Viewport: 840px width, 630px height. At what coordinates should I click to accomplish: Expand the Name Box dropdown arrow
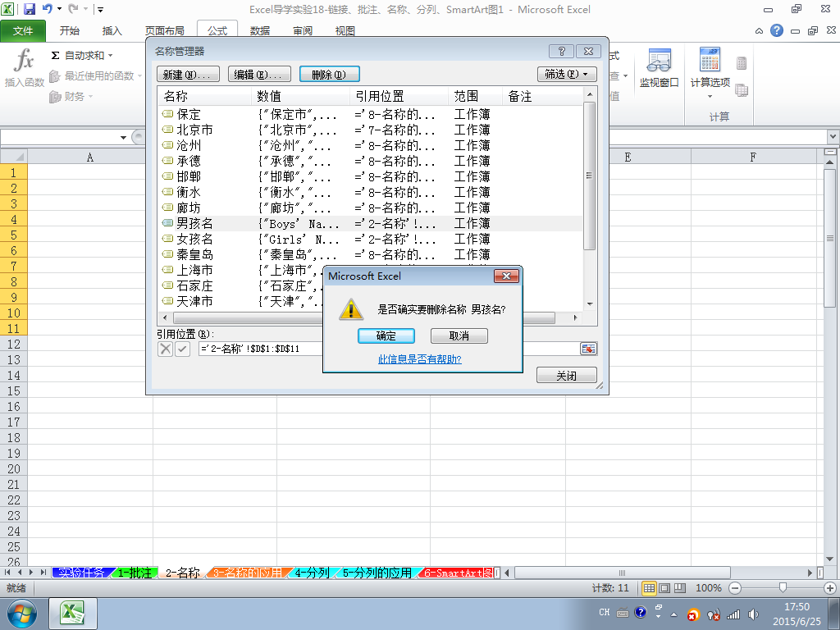(123, 138)
